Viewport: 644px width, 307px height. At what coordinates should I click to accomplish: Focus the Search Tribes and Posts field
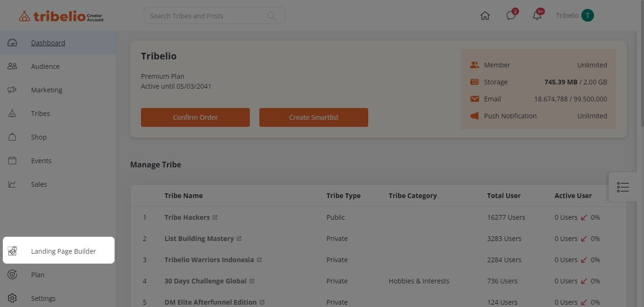coord(215,16)
